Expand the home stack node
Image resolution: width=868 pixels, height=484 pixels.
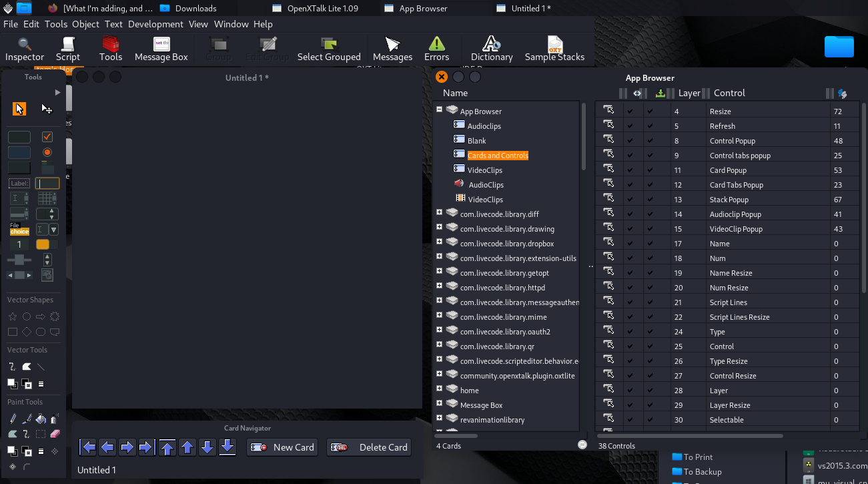[439, 389]
